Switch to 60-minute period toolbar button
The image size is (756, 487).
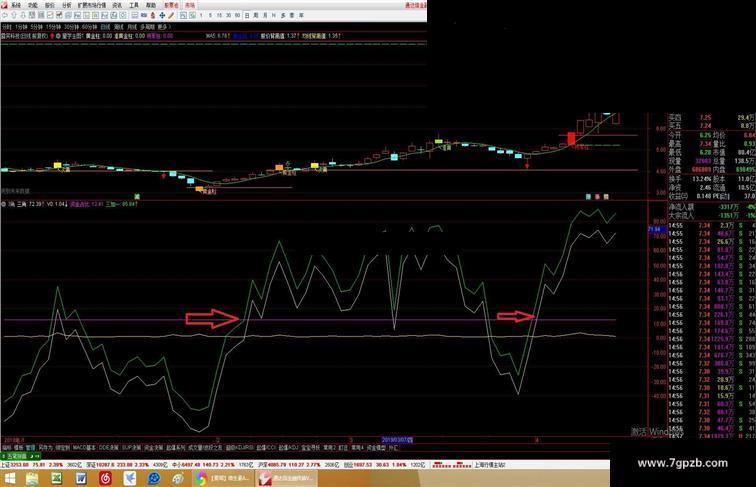point(238,15)
